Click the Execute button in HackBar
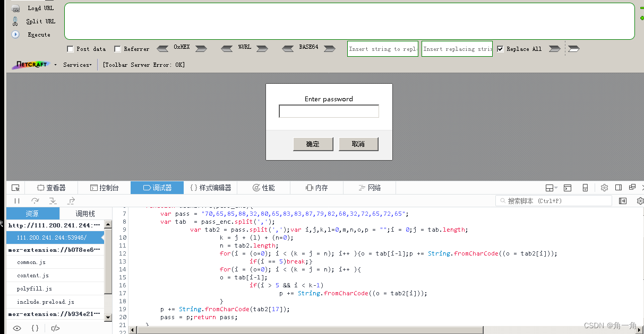Viewport: 644px width, 334px height. click(36, 34)
